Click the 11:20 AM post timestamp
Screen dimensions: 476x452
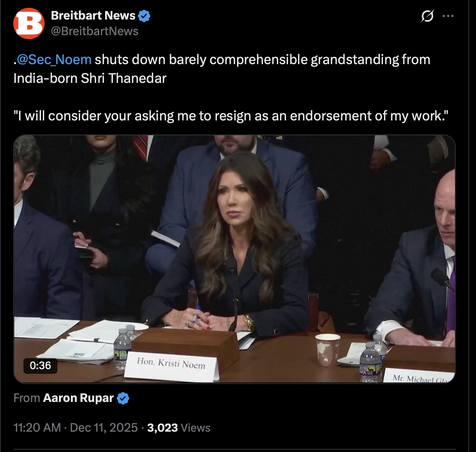pos(37,428)
